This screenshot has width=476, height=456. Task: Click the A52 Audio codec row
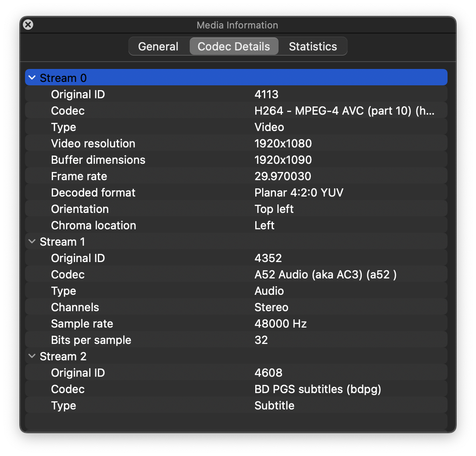pyautogui.click(x=236, y=275)
